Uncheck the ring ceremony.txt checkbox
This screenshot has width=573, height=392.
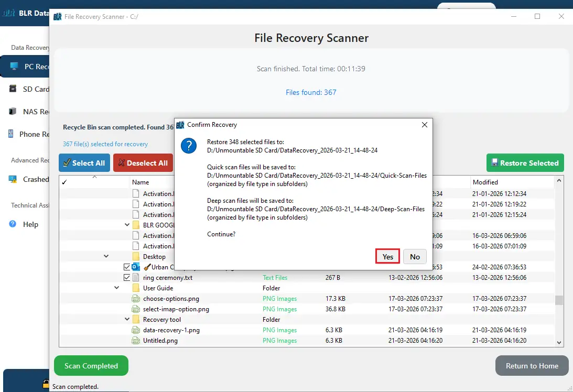click(x=126, y=277)
